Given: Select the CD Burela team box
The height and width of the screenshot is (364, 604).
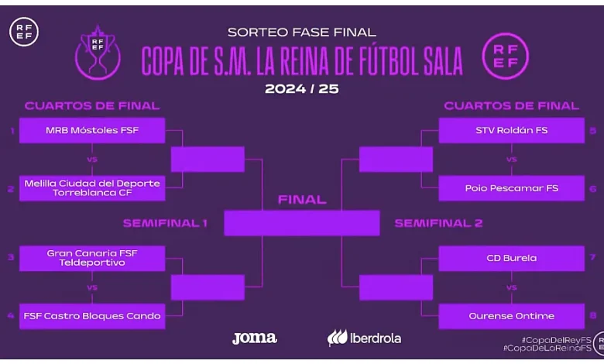Looking at the screenshot, I should pos(511,258).
